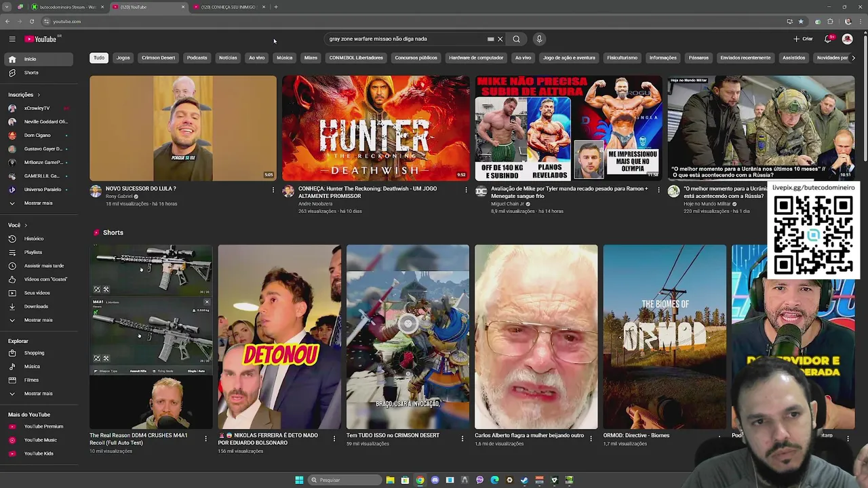Select the Crimson Desert filter chip
Viewport: 868px width, 488px height.
[158, 58]
